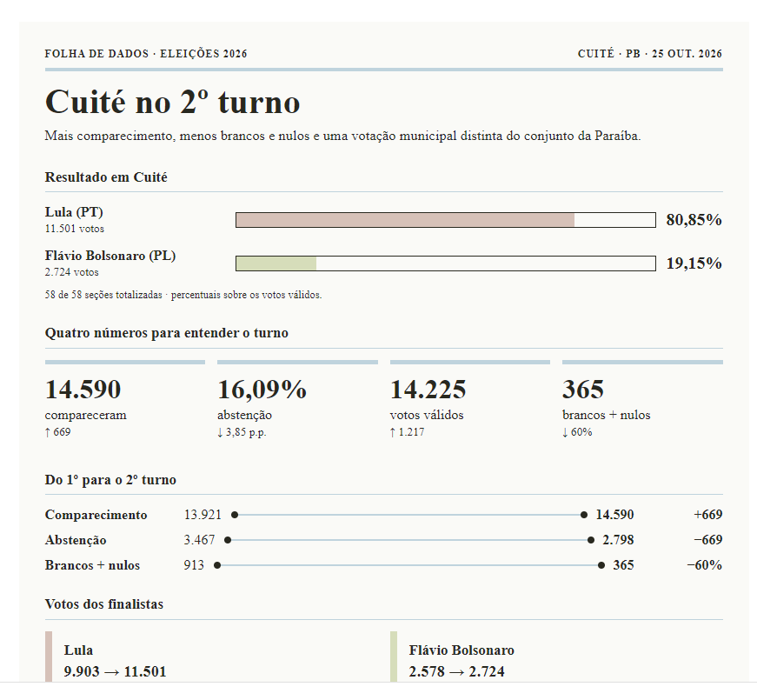Click the "+669" difference value

click(x=707, y=515)
